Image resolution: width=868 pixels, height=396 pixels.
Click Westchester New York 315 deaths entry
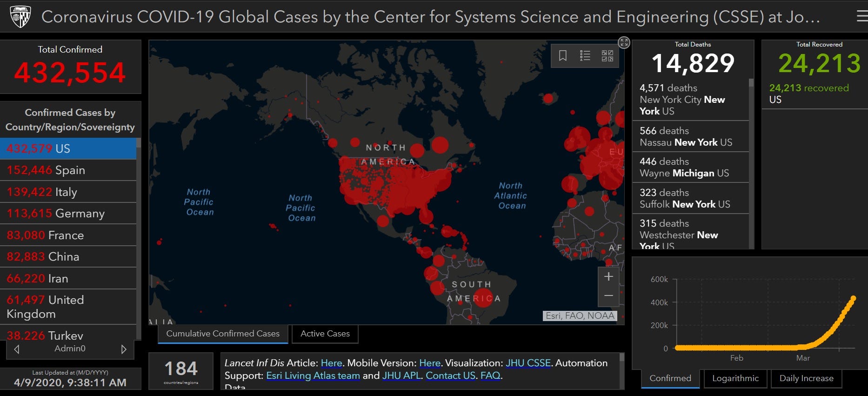pyautogui.click(x=690, y=232)
